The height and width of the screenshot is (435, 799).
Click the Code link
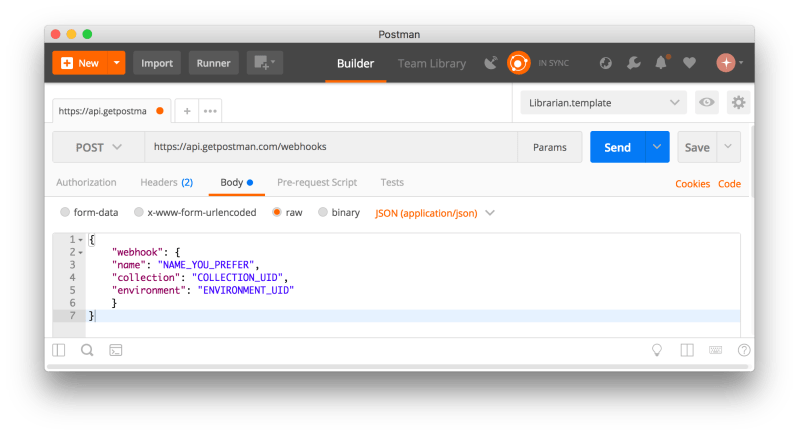point(729,184)
